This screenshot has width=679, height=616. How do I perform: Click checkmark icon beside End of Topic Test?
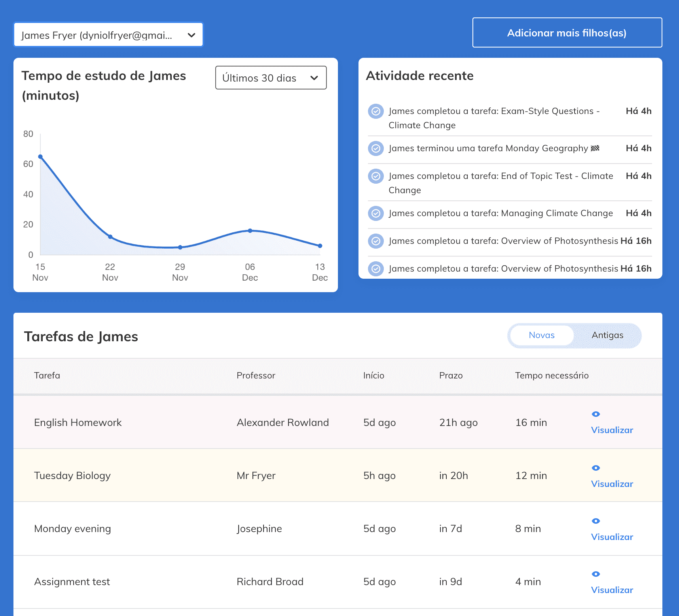(x=376, y=176)
